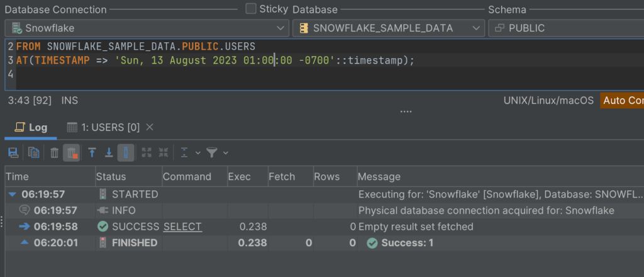The height and width of the screenshot is (277, 644).
Task: Jump to top with up-arrow icon
Action: click(x=92, y=153)
